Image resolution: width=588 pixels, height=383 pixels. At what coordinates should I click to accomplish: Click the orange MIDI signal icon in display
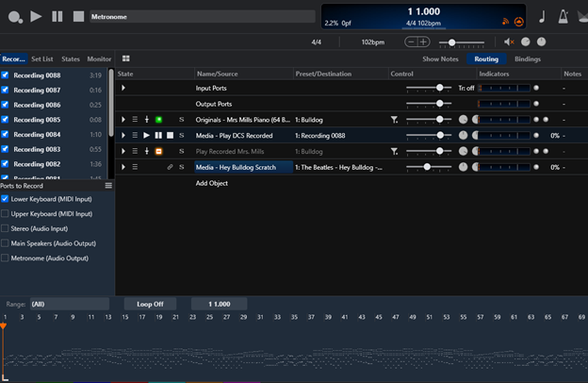click(505, 22)
